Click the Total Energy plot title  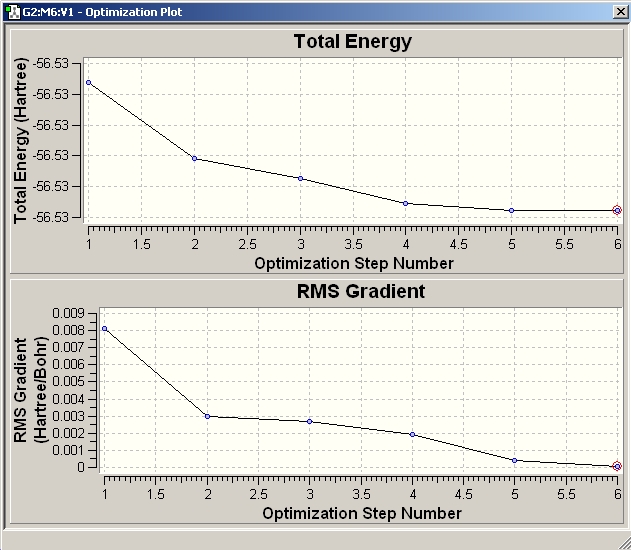pos(353,42)
